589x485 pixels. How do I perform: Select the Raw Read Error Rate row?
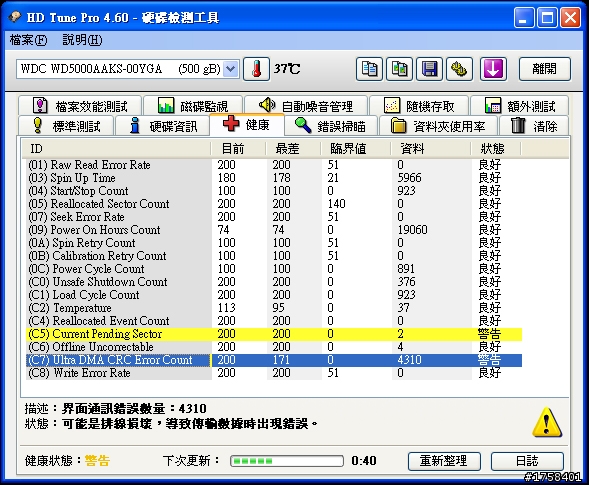click(x=273, y=165)
